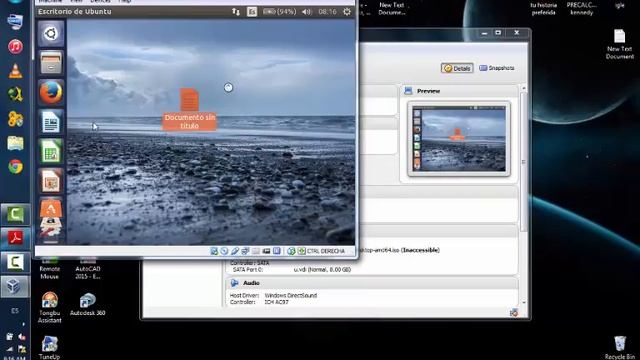Image resolution: width=640 pixels, height=360 pixels.
Task: Open Ubuntu Software Center launcher icon
Action: [x=51, y=209]
